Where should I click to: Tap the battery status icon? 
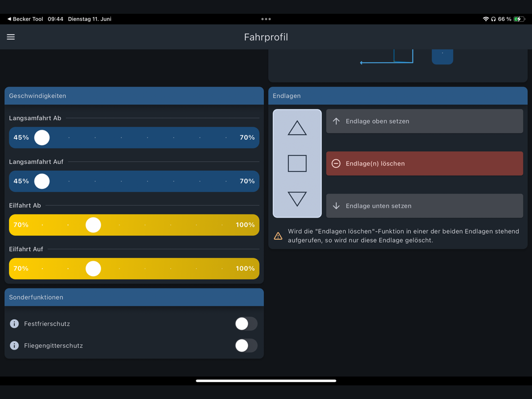coord(519,19)
